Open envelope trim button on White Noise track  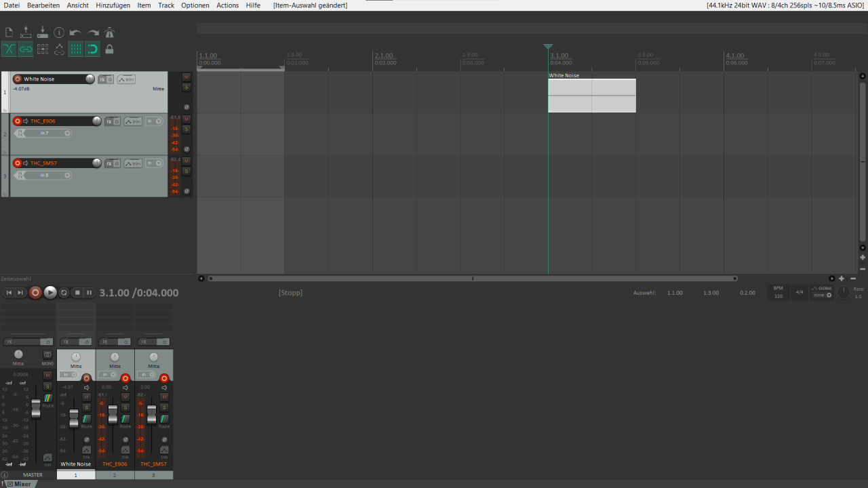click(126, 79)
